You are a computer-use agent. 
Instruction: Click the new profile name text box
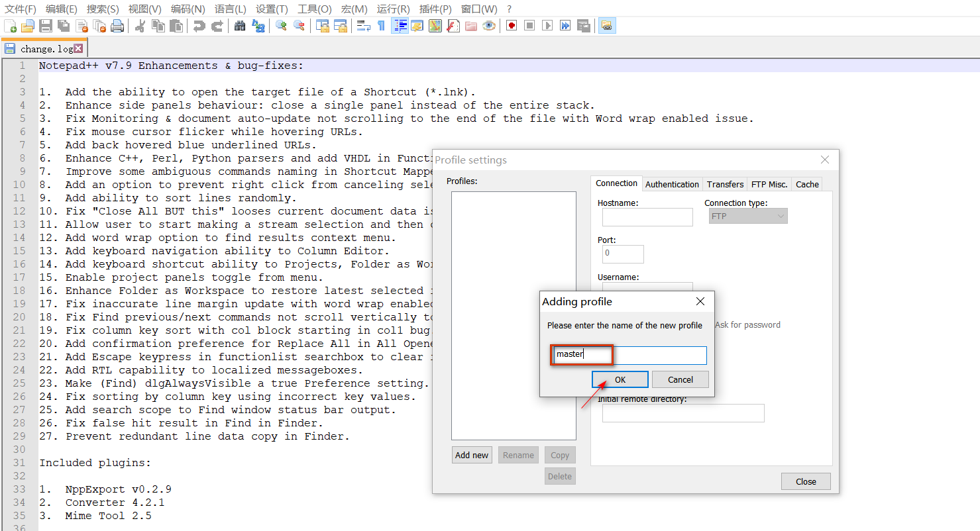pyautogui.click(x=629, y=355)
